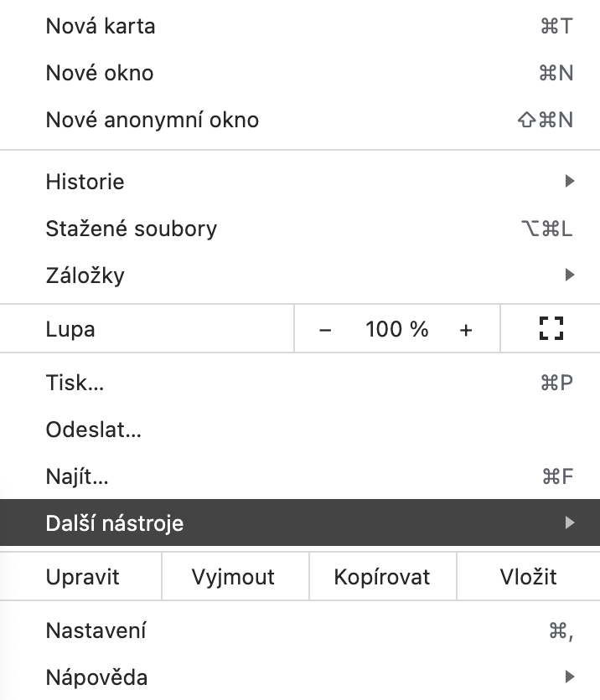Click the 100 % zoom value

pos(396,330)
